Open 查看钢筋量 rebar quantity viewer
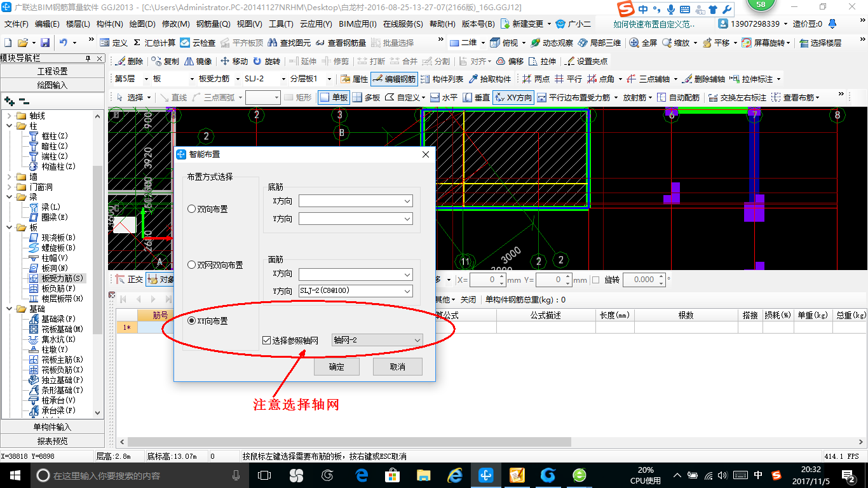 (341, 43)
